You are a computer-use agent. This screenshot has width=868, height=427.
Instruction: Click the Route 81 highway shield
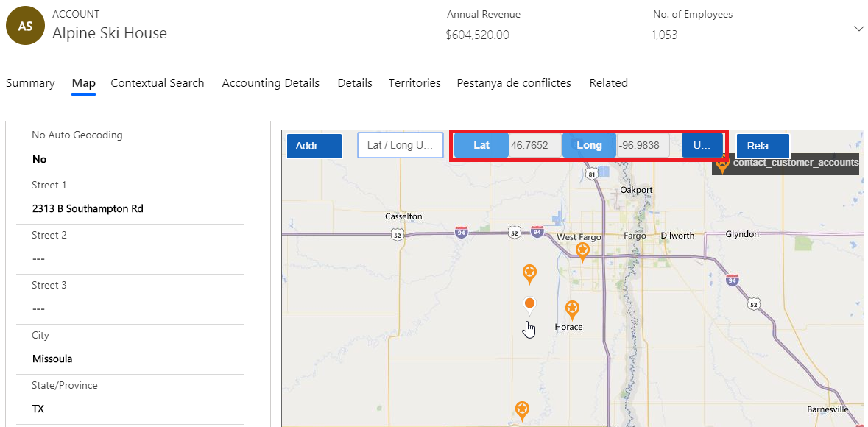[592, 174]
